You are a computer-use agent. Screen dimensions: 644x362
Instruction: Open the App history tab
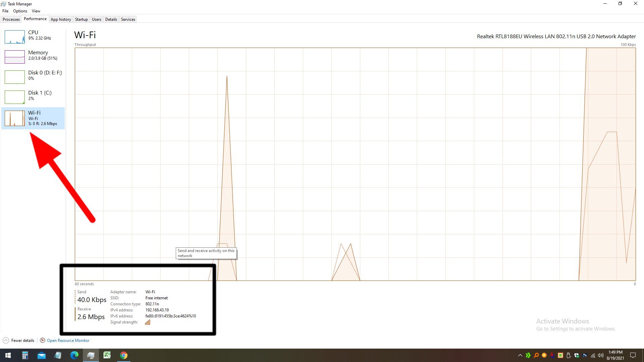coord(61,19)
